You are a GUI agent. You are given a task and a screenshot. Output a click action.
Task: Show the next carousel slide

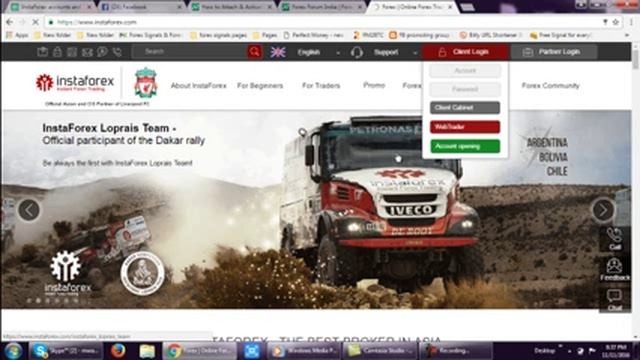coord(603,210)
